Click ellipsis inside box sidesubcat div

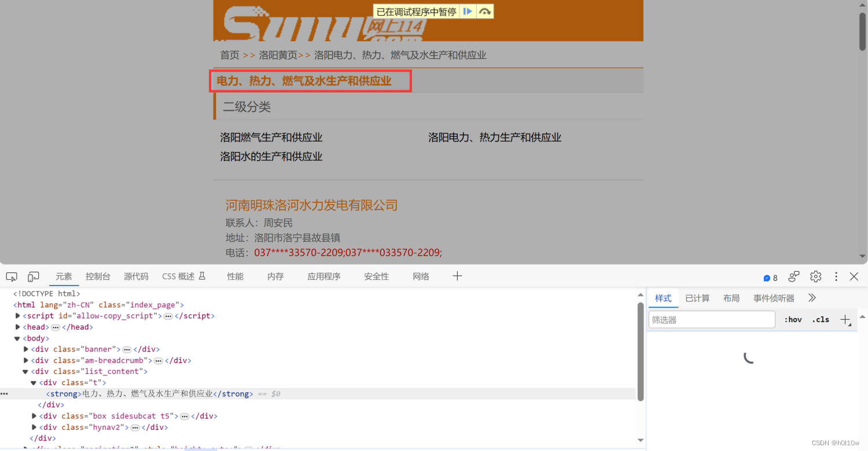coord(185,416)
